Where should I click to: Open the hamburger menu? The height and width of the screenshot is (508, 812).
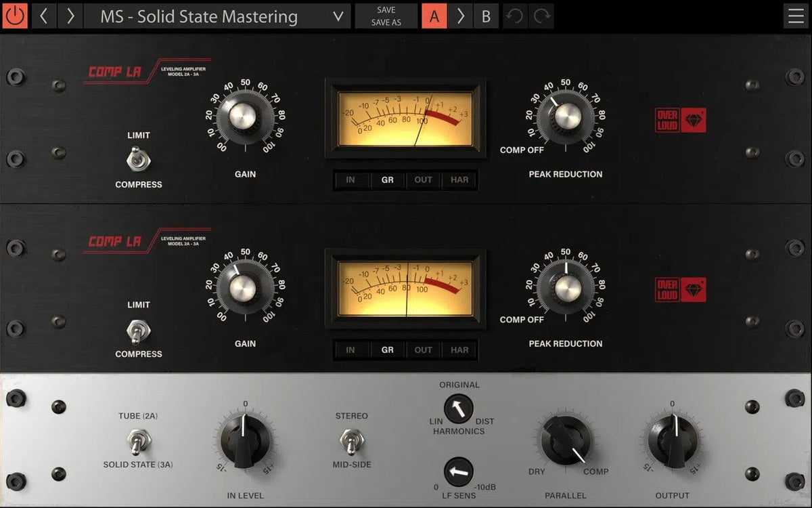795,16
